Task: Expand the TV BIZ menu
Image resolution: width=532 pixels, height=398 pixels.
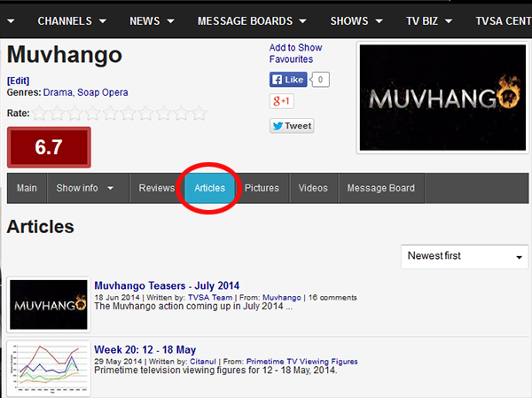Action: (x=429, y=21)
